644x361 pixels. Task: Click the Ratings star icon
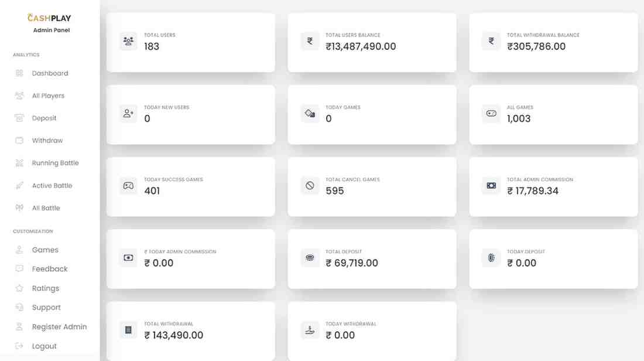[19, 288]
